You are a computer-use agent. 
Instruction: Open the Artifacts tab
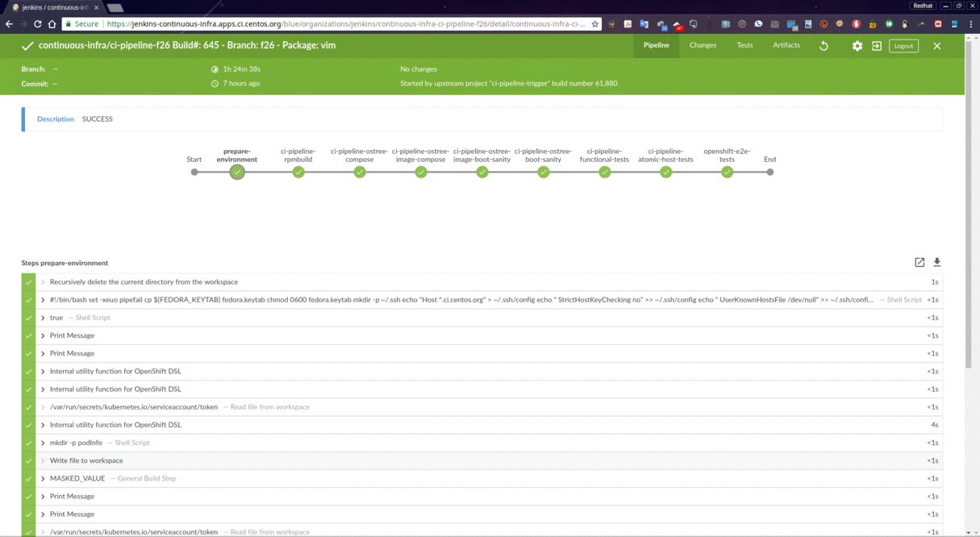786,45
